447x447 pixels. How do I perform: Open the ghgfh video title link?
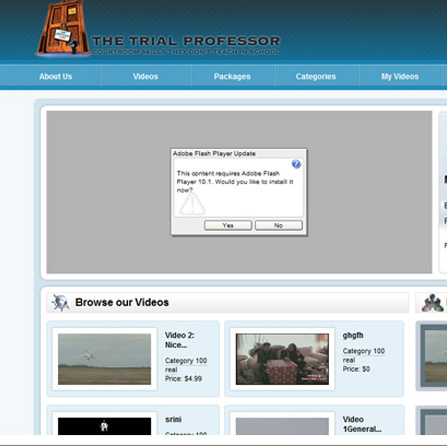point(353,335)
